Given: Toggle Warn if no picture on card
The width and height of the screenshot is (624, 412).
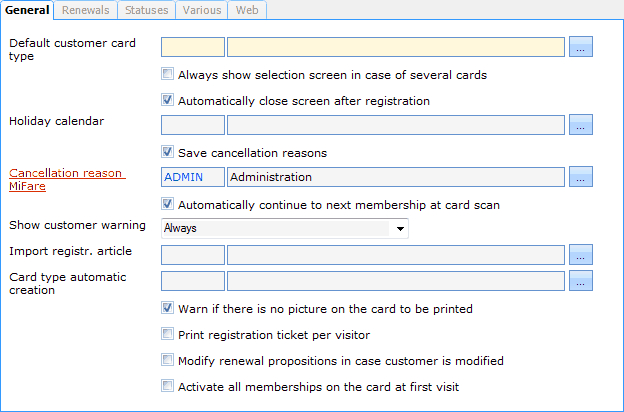Looking at the screenshot, I should tap(167, 308).
